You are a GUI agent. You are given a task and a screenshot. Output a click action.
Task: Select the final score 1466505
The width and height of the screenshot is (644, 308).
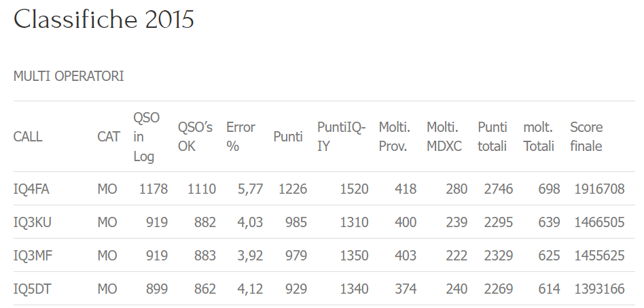(599, 222)
